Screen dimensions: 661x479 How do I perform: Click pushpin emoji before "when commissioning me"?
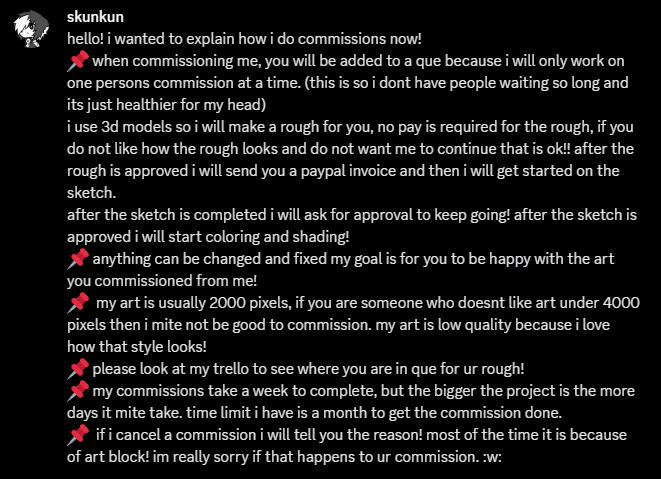[78, 62]
